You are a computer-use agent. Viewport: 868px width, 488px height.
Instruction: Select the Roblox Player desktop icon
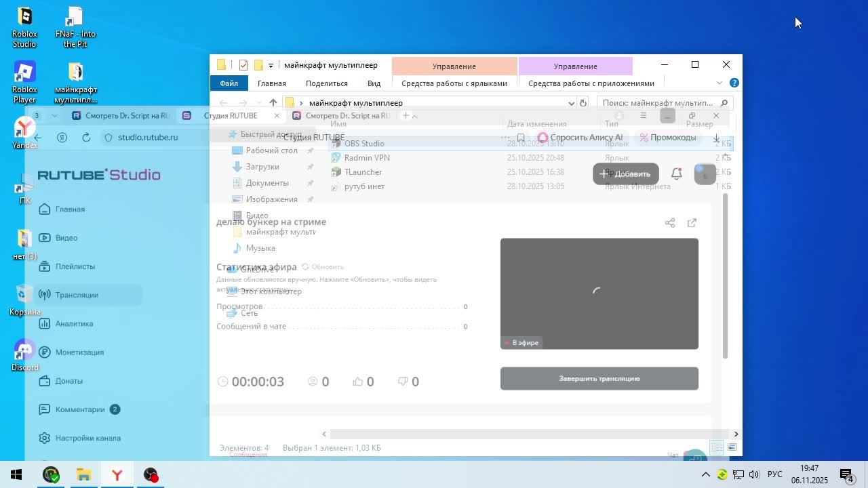[x=24, y=82]
